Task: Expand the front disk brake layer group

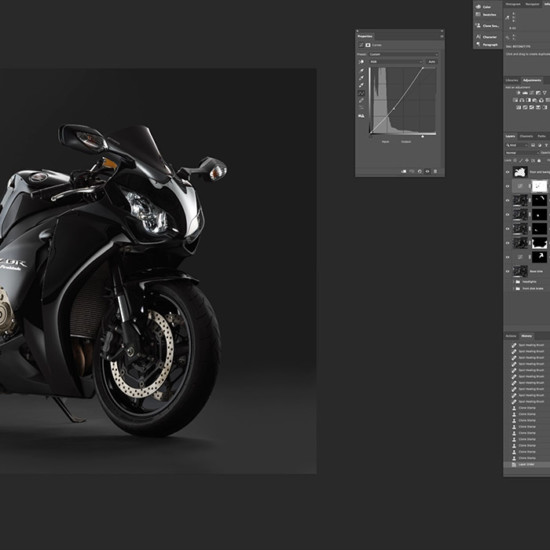Action: point(514,288)
